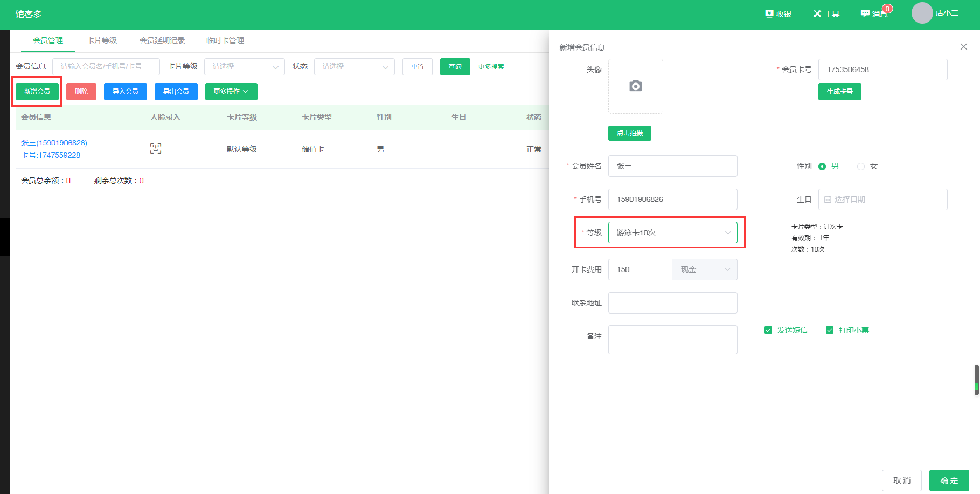Click the side panel vertical scrollbar
The height and width of the screenshot is (494, 980).
977,380
